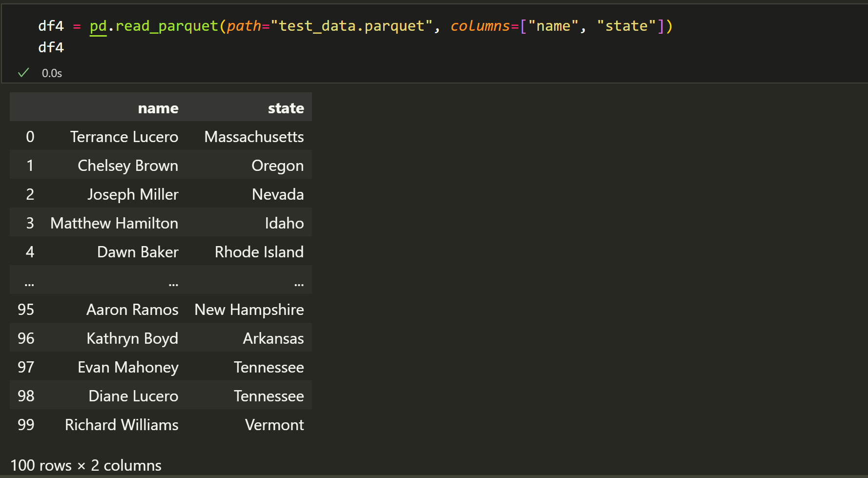The image size is (868, 478).
Task: Click the '100 rows × 2 columns' summary
Action: tap(86, 465)
